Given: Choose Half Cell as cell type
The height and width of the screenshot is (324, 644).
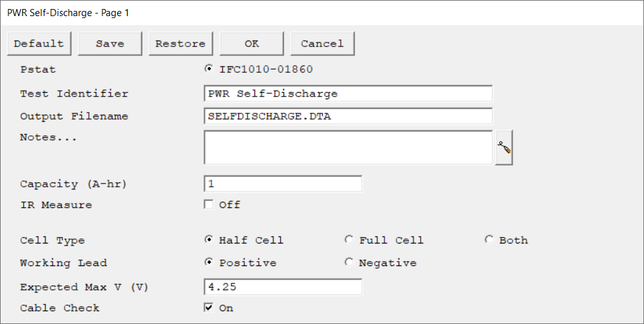Looking at the screenshot, I should pyautogui.click(x=209, y=240).
